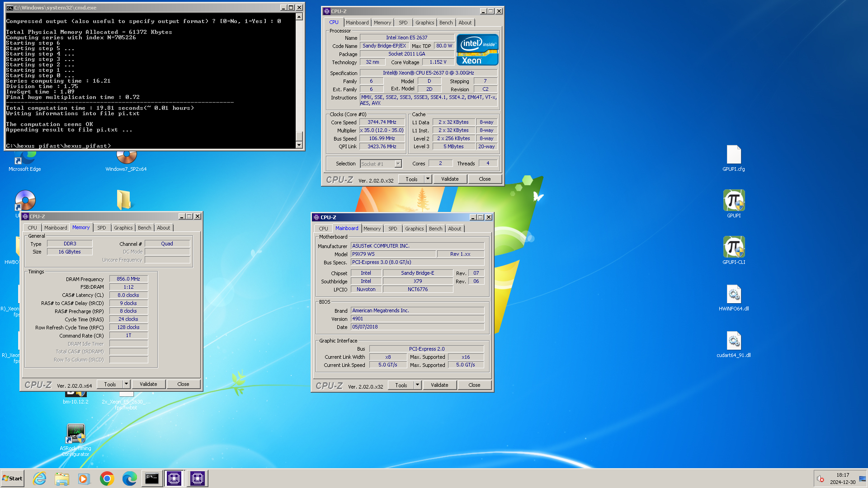This screenshot has height=488, width=868.
Task: Click the first CPU-Z taskbar icon
Action: point(174,479)
